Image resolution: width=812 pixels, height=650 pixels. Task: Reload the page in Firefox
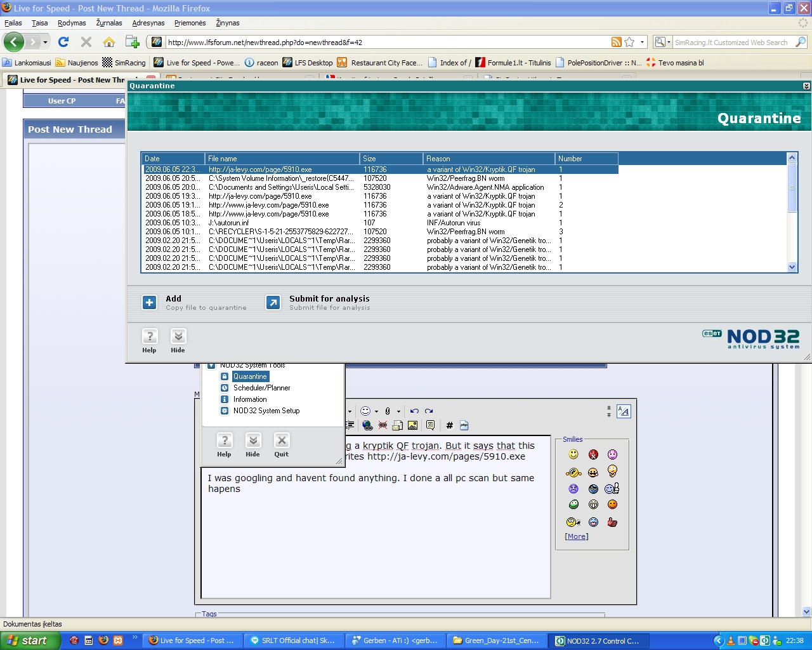point(63,42)
